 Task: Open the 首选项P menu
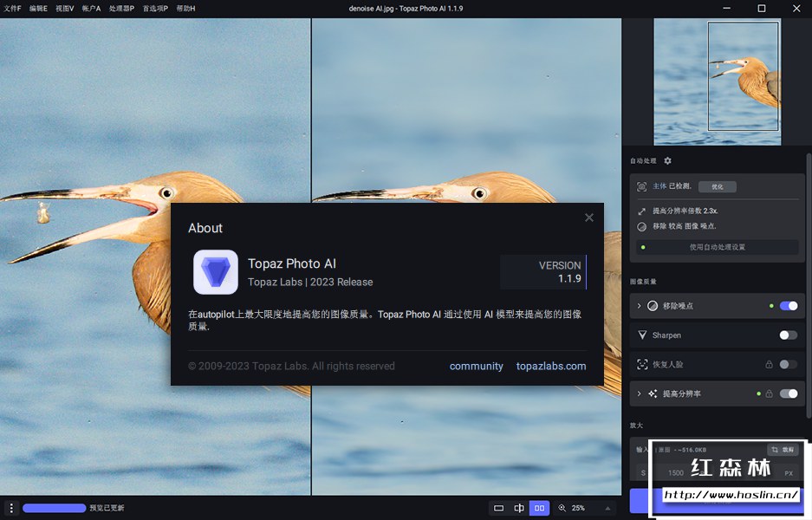155,9
